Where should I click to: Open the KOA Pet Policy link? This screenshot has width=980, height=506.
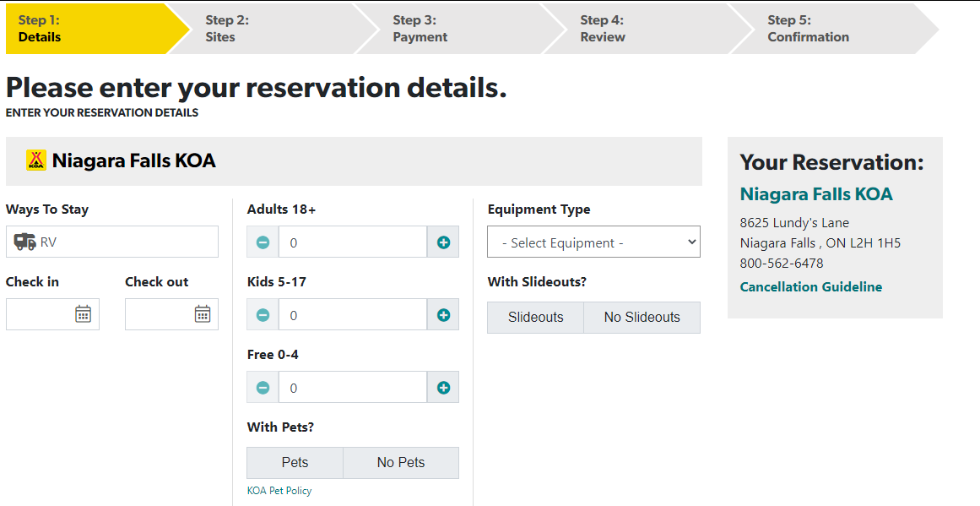[279, 491]
